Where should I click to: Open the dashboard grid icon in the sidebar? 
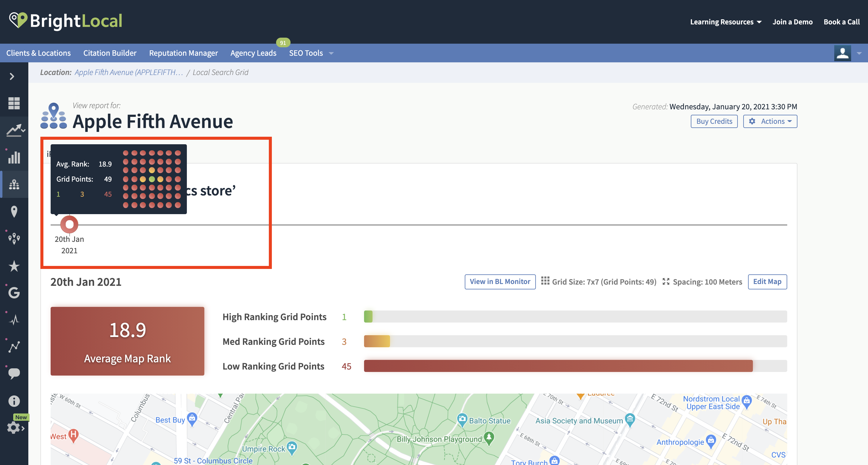coord(14,103)
